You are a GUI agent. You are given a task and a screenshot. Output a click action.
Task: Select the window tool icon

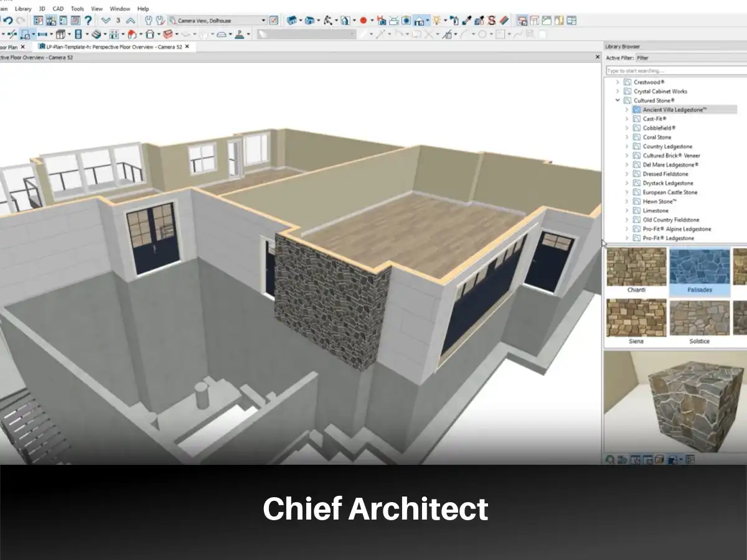[115, 34]
